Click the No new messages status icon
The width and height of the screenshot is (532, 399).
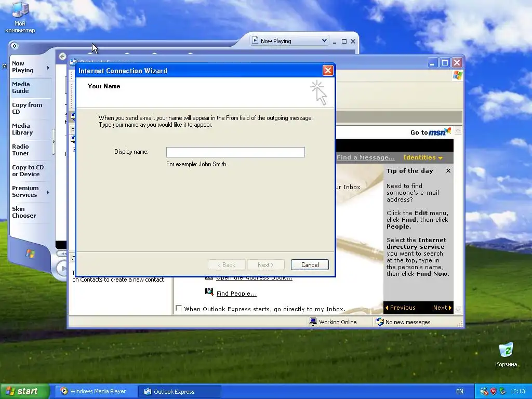380,322
